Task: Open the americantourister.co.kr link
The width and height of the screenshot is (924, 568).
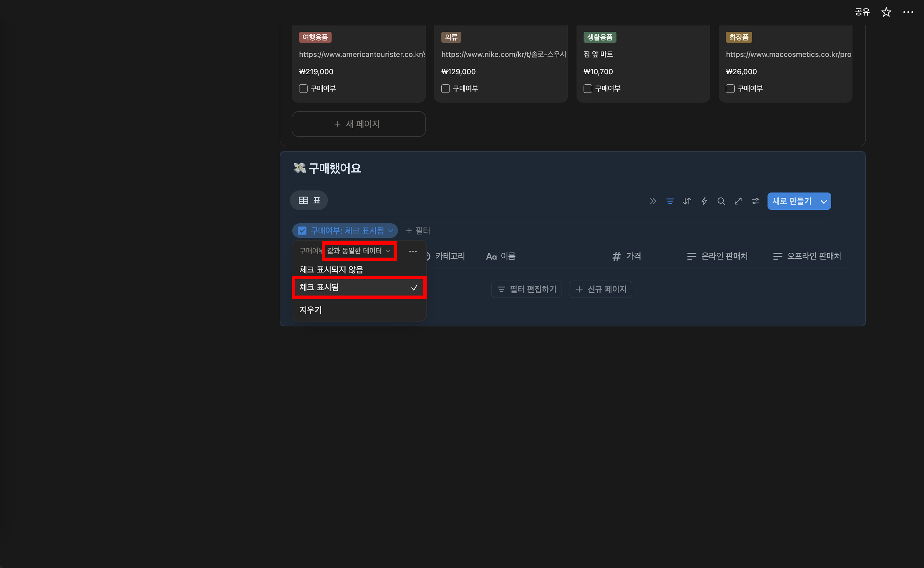Action: pyautogui.click(x=362, y=54)
